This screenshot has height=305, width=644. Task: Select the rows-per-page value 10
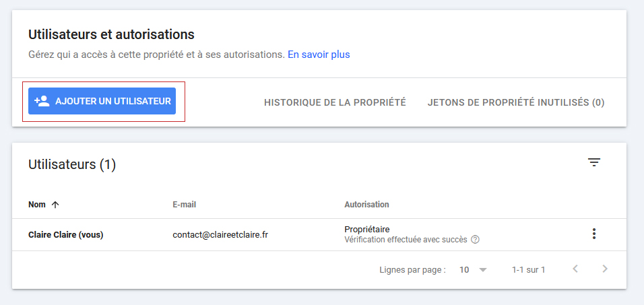click(464, 270)
